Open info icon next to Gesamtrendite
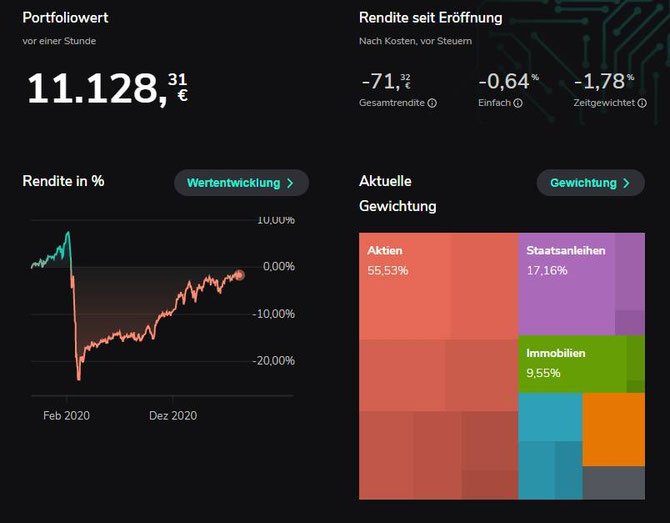Viewport: 670px width, 523px height. 432,103
